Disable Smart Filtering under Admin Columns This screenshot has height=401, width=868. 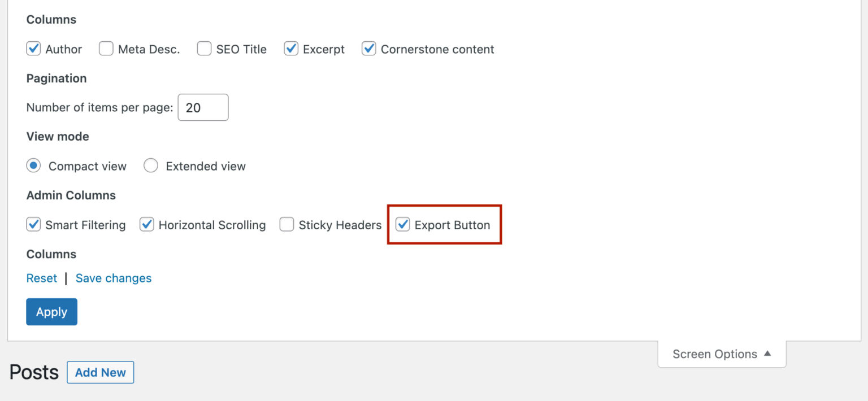click(x=33, y=224)
